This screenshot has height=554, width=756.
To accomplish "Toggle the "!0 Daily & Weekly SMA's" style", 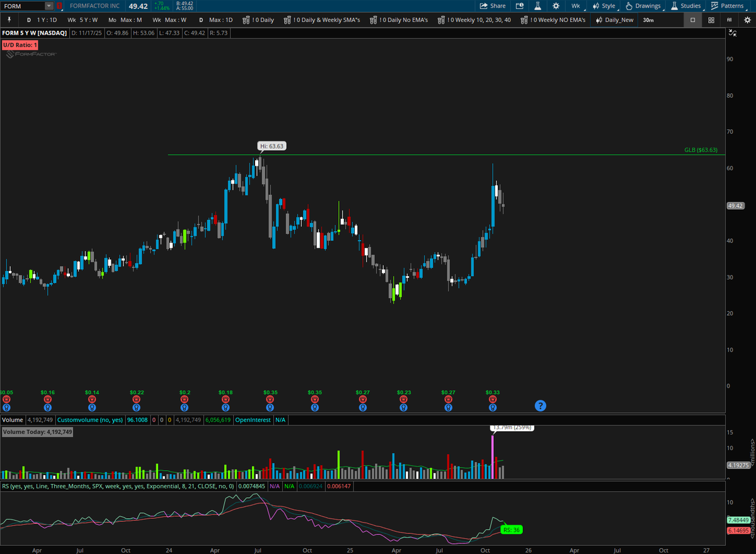I will click(323, 20).
